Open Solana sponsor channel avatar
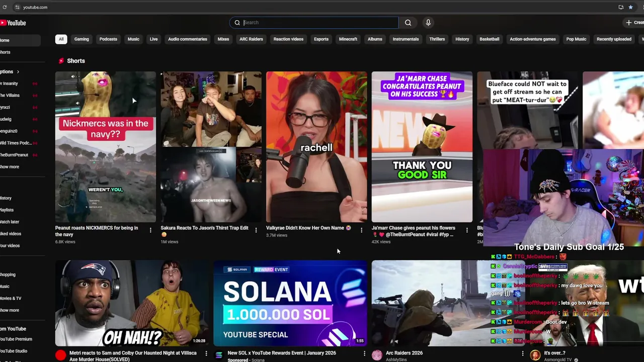 [219, 355]
